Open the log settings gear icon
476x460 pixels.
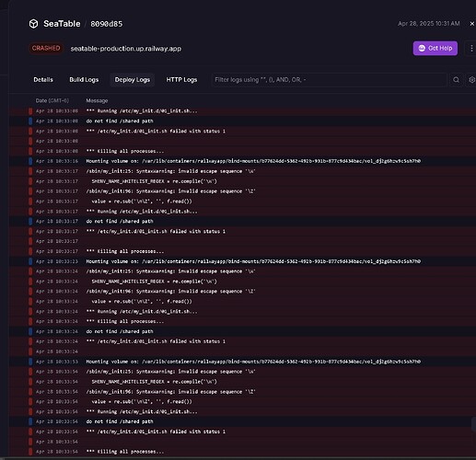tap(471, 80)
